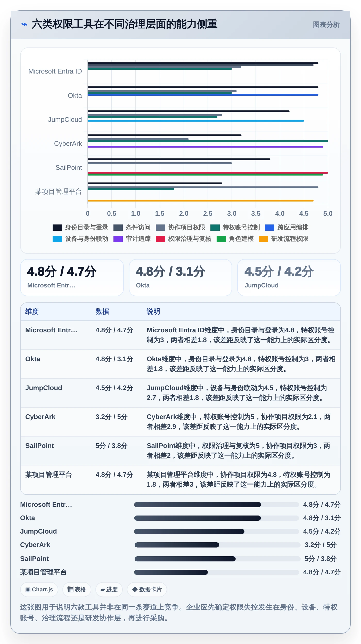
Task: Click the 维度 column header
Action: coord(32,311)
